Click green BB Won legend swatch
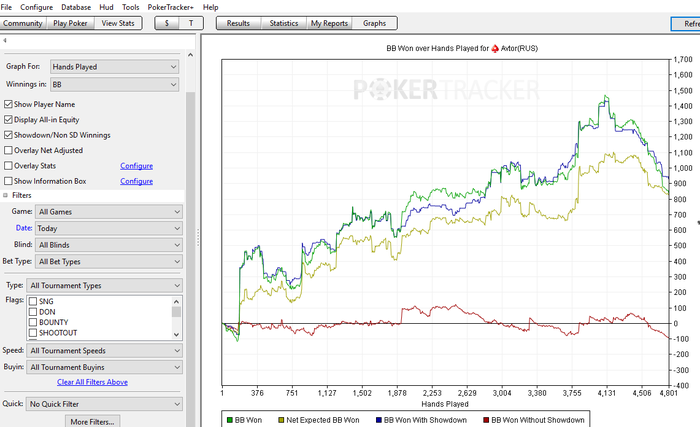Image resolution: width=700 pixels, height=427 pixels. [230, 420]
